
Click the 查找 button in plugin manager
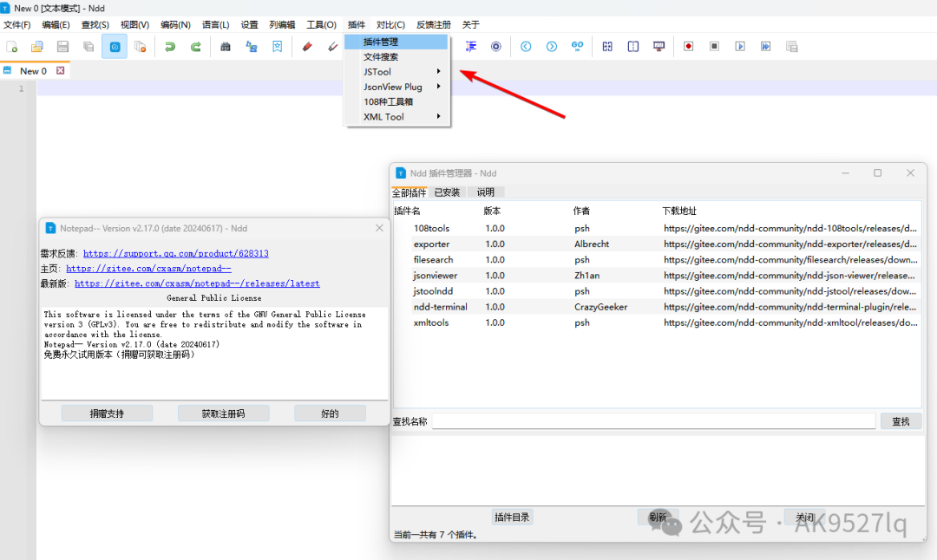901,421
